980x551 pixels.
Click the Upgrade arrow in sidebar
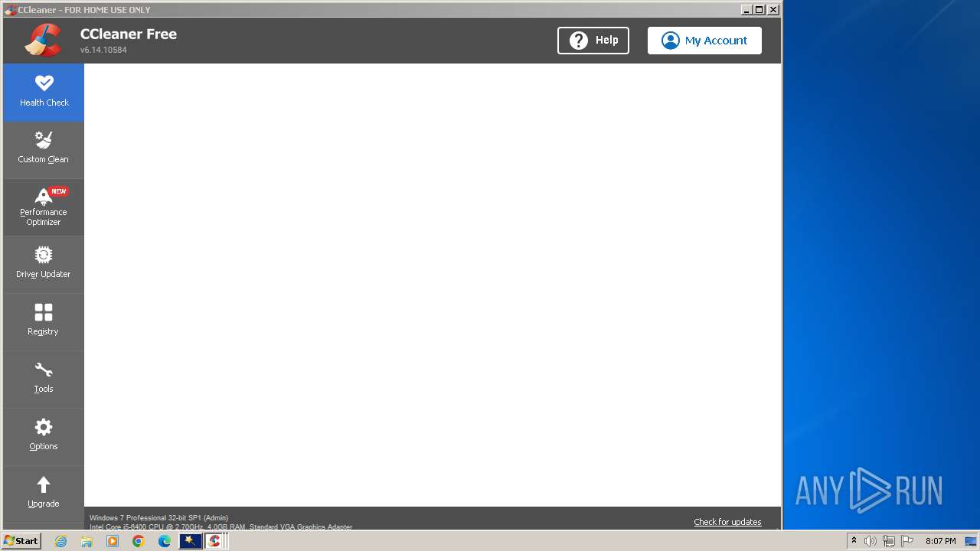pyautogui.click(x=44, y=484)
